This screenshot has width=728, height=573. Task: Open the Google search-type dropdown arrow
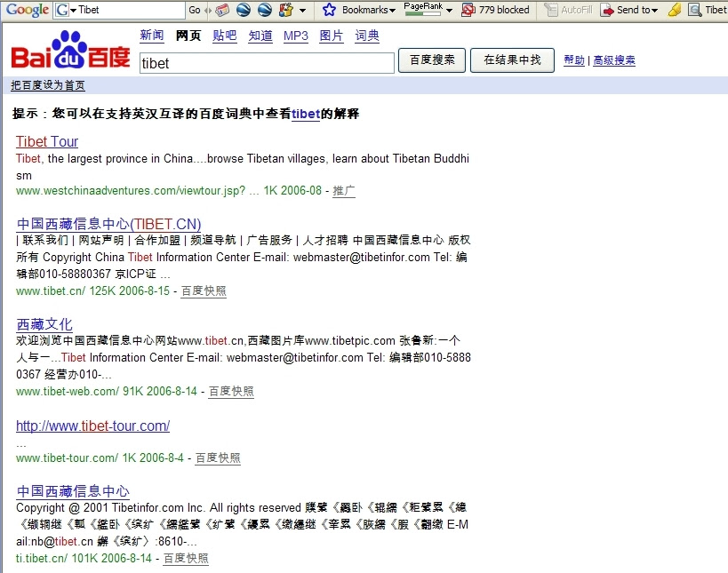74,10
